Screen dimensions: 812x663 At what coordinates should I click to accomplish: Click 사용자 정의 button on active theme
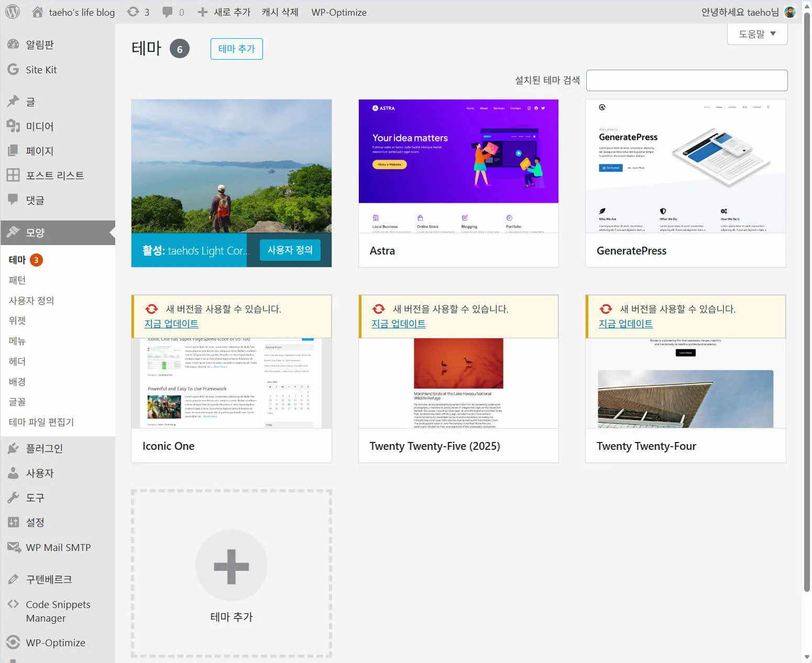(290, 250)
